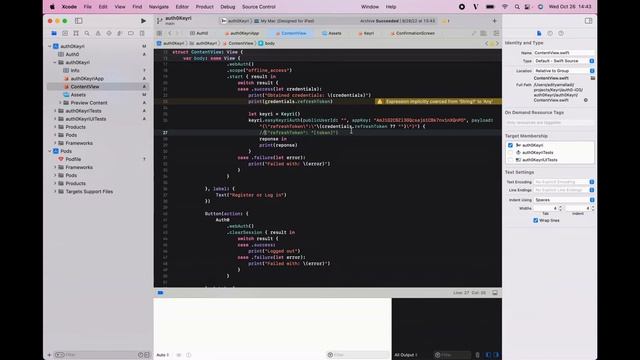
Task: Switch to the Assets editor tab
Action: (x=332, y=33)
